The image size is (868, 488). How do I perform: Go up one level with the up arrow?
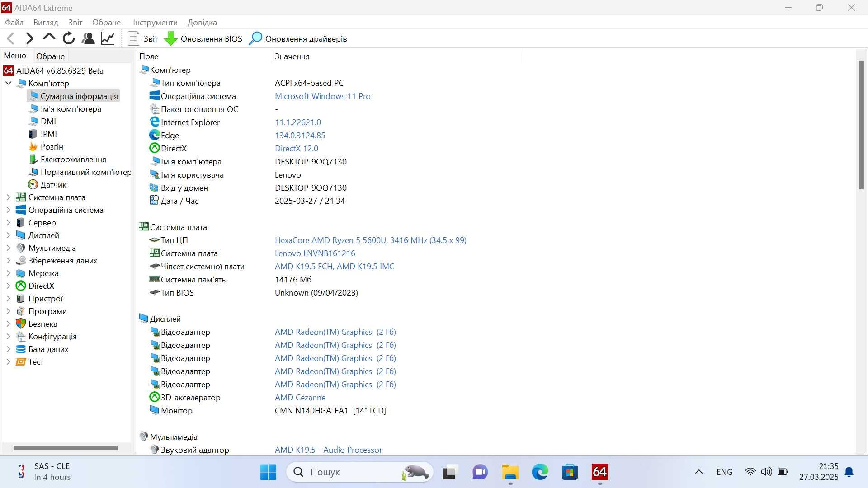(x=49, y=38)
